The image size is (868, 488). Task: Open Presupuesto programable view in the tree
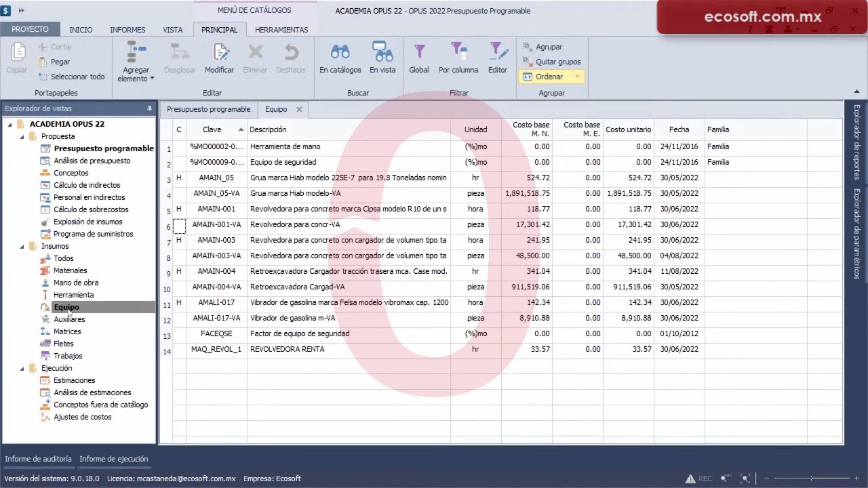click(104, 148)
